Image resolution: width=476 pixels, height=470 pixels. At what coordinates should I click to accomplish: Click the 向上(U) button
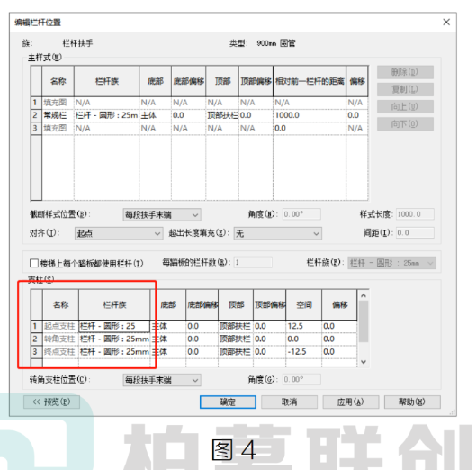(x=405, y=106)
